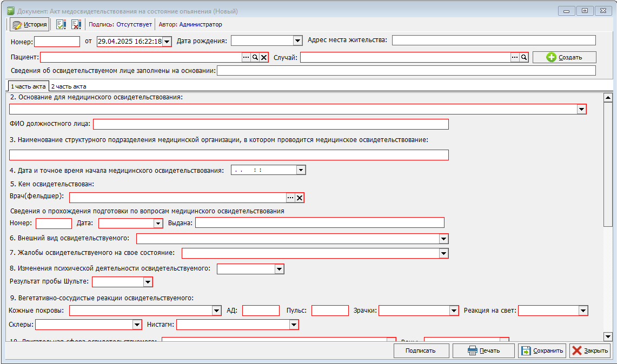The height and width of the screenshot is (364, 617).
Task: Click the Создать button
Action: tap(564, 57)
